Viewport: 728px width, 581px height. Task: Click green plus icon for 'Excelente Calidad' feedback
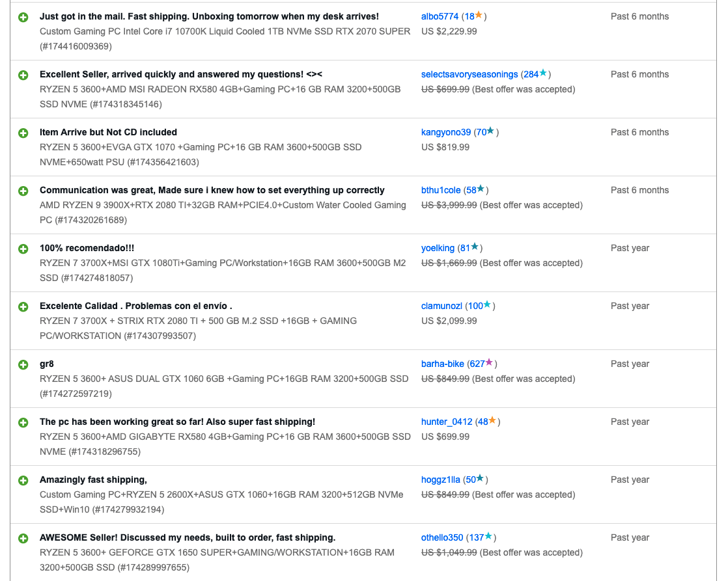coord(23,306)
